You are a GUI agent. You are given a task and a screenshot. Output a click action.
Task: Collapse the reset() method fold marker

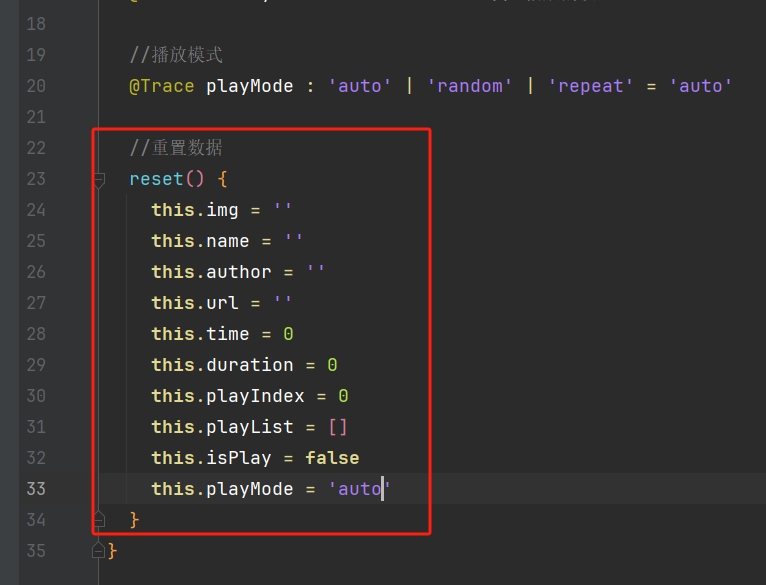tap(99, 180)
